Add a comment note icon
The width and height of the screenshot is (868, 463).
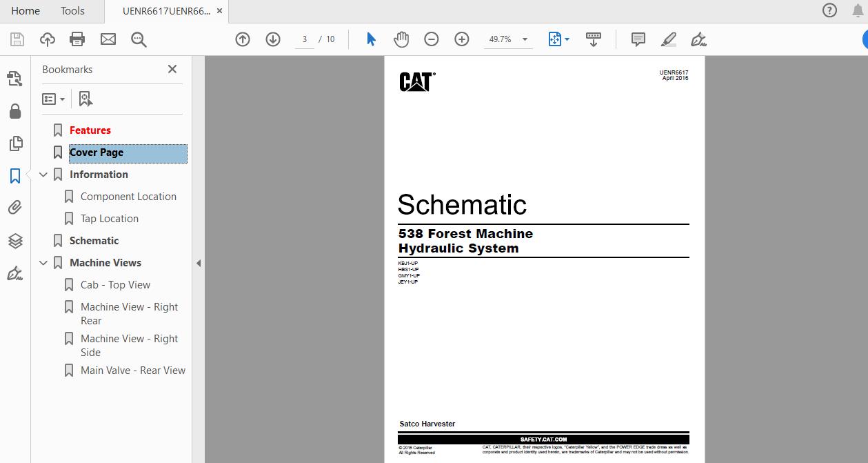click(638, 39)
